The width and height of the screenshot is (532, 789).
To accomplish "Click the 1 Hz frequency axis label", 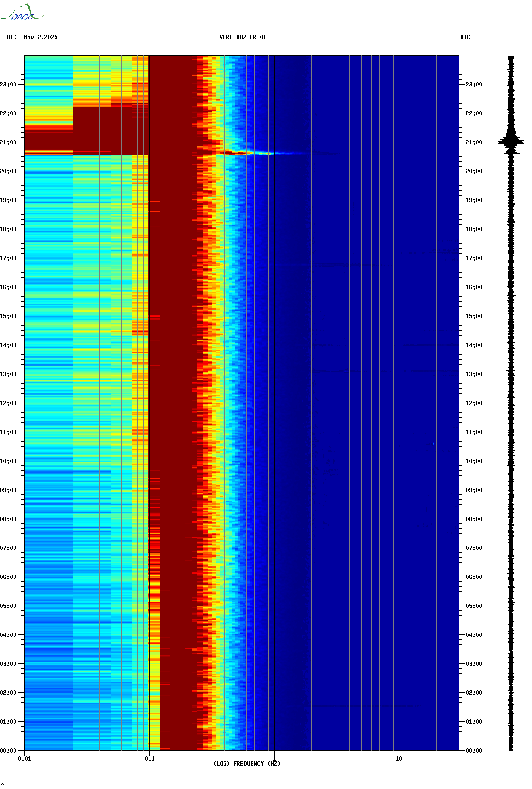I will click(x=274, y=759).
